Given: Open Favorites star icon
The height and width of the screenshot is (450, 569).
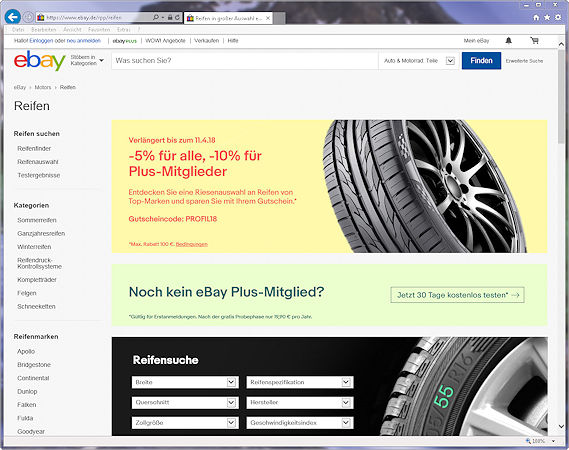Looking at the screenshot, I should click(547, 17).
